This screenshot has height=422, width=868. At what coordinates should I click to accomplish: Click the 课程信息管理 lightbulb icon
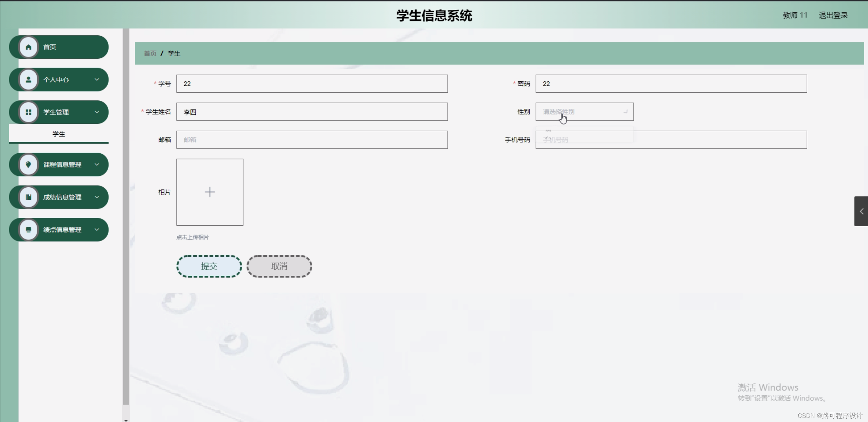pos(29,165)
